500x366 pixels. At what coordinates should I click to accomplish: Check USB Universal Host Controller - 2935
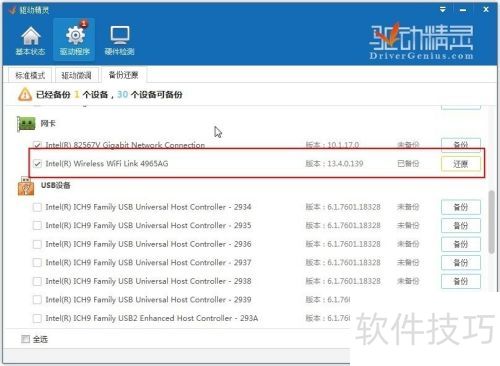coord(37,226)
